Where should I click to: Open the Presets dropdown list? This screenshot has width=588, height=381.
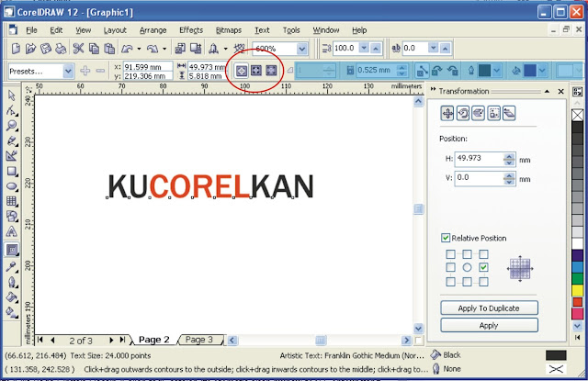(68, 71)
